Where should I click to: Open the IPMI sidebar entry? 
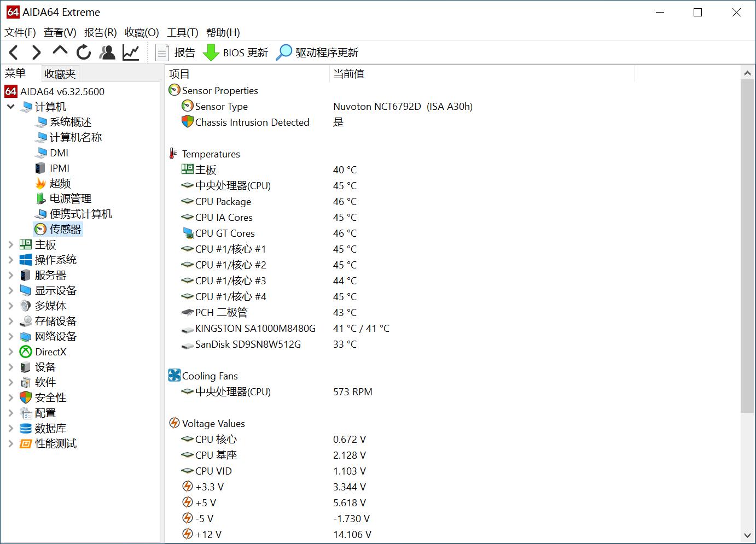(59, 168)
